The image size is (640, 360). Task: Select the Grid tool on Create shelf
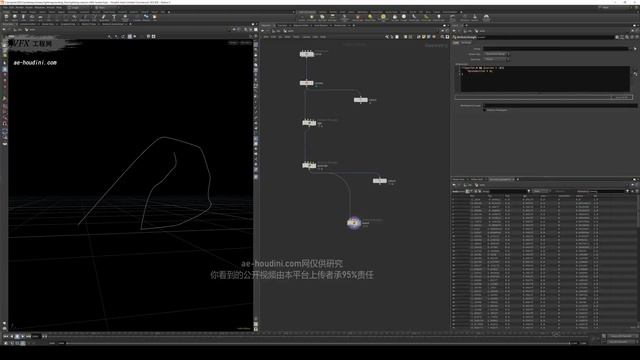pos(40,17)
